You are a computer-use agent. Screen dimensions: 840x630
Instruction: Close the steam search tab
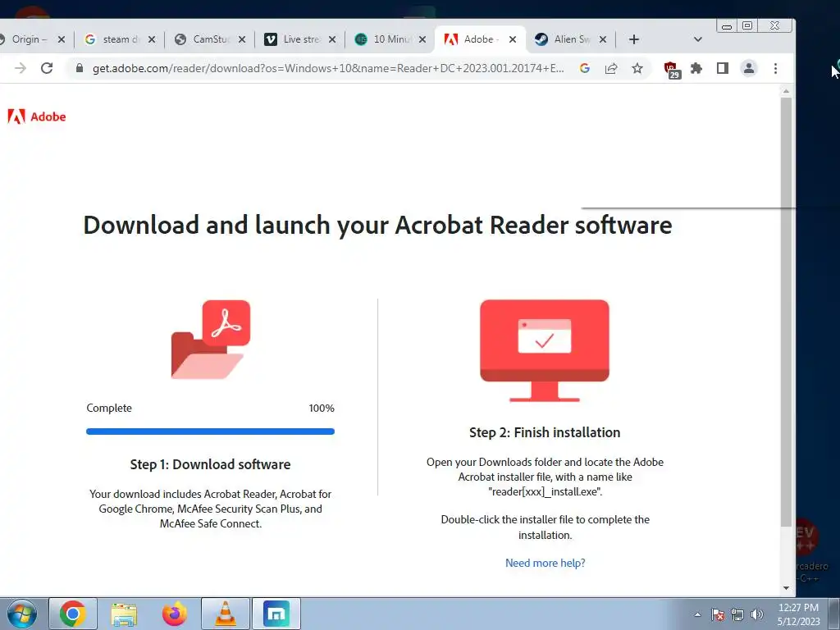point(152,39)
